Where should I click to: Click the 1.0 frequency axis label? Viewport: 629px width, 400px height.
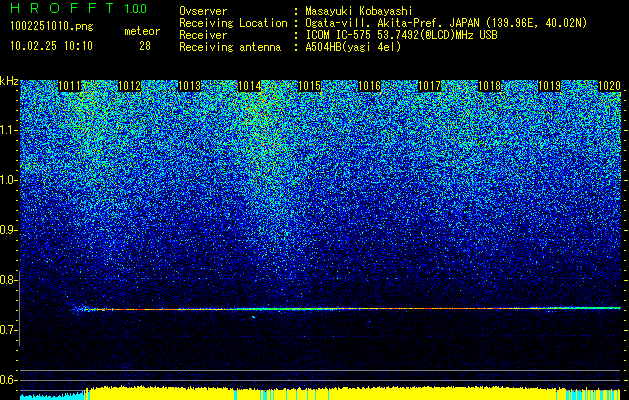coord(8,180)
